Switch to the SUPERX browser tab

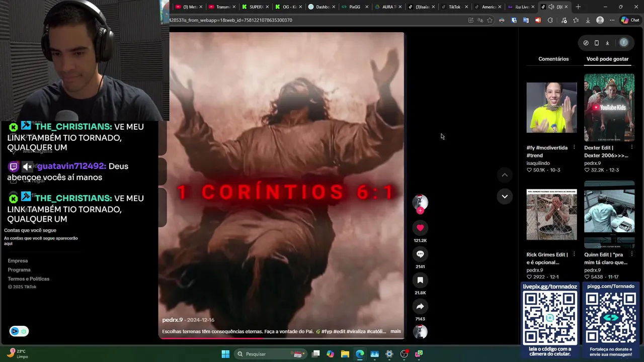click(x=257, y=7)
